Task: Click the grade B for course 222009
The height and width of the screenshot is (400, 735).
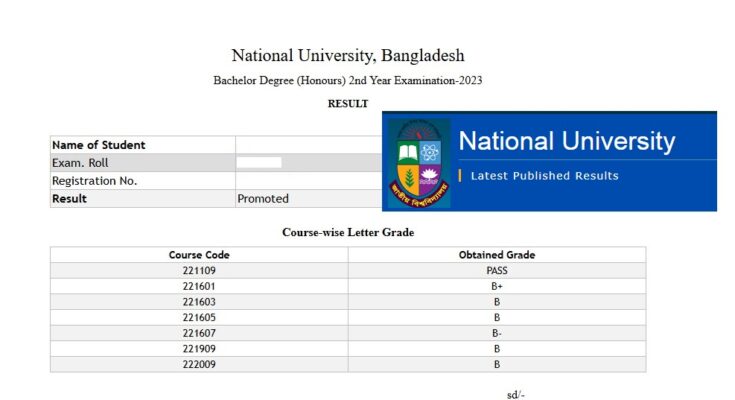Action: (497, 364)
